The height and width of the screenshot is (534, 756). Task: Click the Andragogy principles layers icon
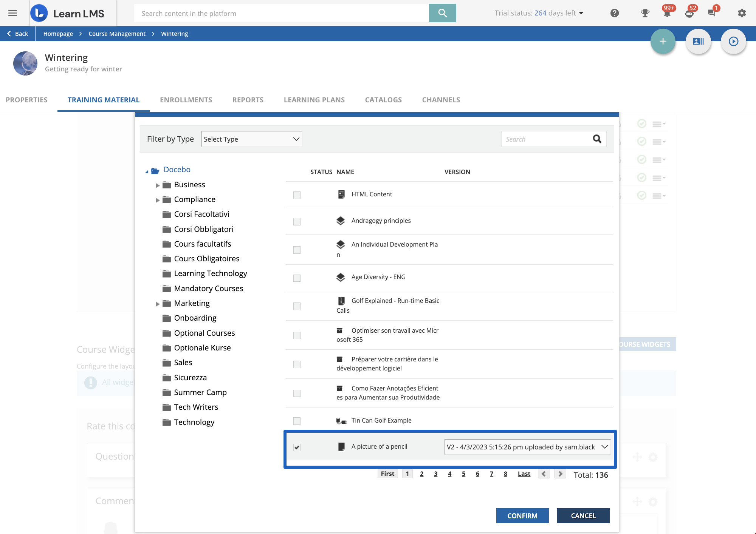pos(341,221)
